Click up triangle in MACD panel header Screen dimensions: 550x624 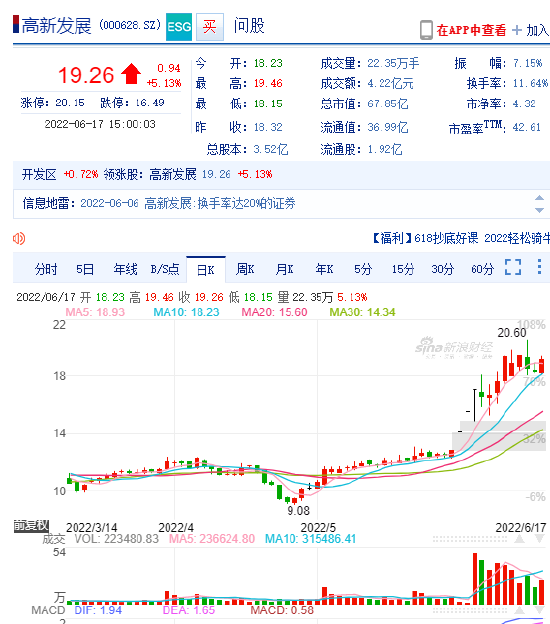[519, 610]
